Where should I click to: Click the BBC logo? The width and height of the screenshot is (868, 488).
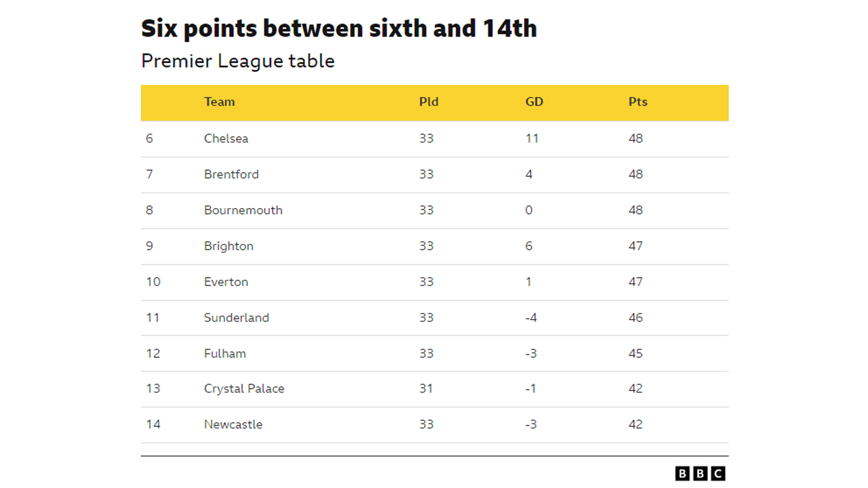coord(701,474)
